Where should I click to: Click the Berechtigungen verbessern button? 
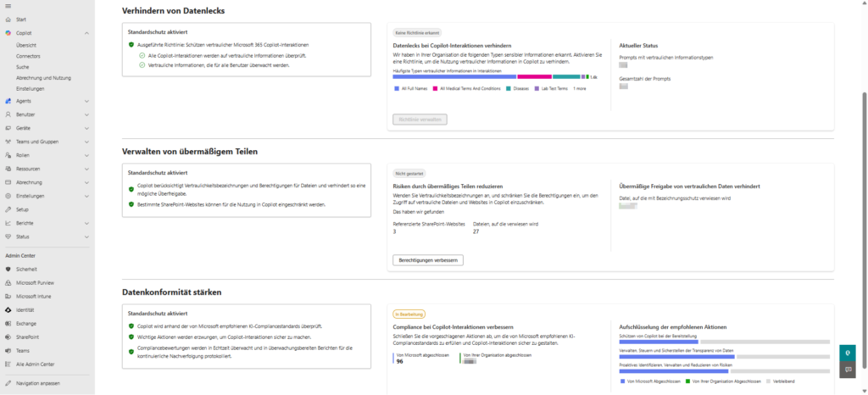427,259
